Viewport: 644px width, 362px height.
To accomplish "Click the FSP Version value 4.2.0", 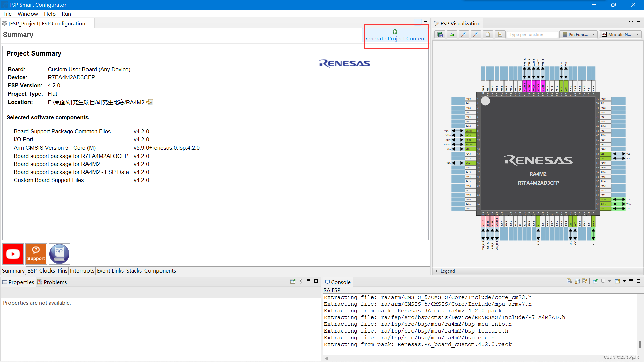I will point(54,85).
